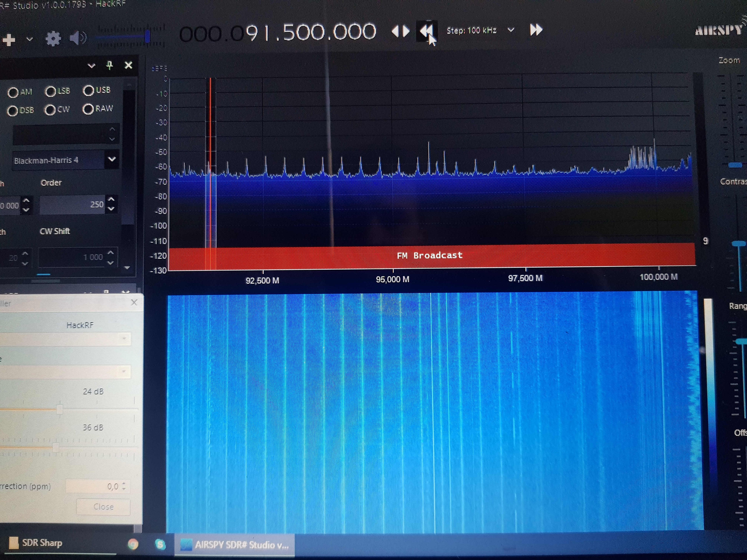
Task: Adjust the audio volume slider handle
Action: [x=148, y=36]
